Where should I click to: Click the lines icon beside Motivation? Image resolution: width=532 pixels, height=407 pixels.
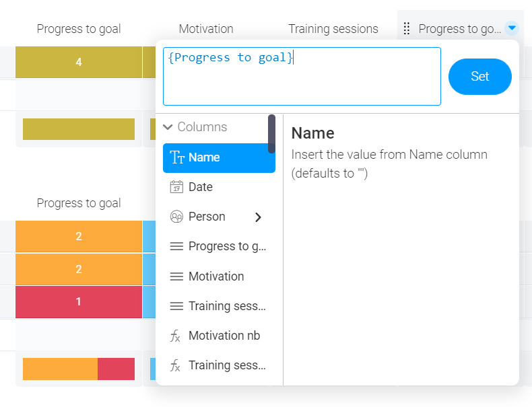point(177,276)
